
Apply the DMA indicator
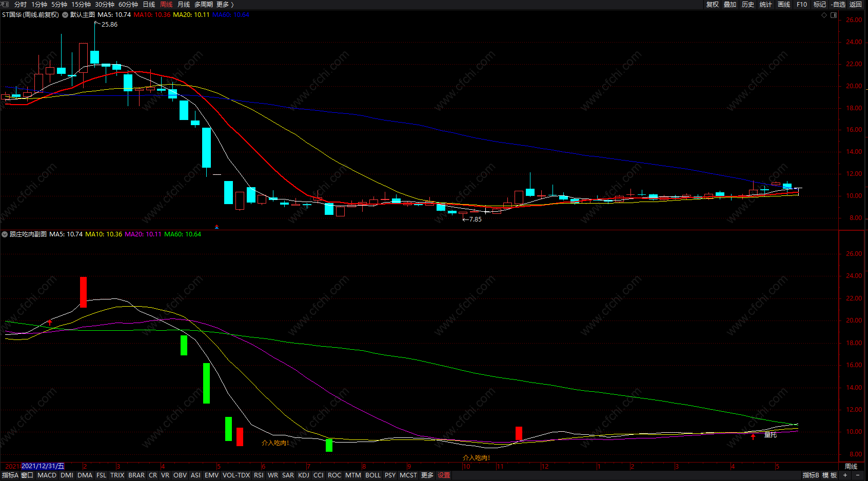coord(85,475)
